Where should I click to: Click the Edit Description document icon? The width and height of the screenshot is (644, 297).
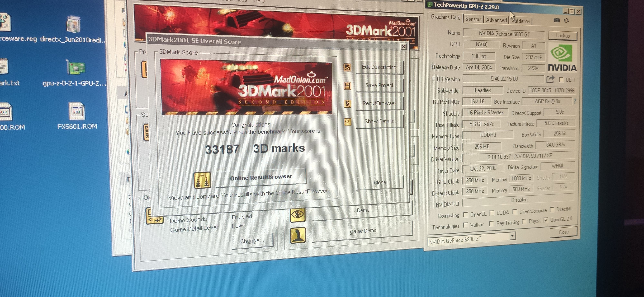pyautogui.click(x=347, y=67)
